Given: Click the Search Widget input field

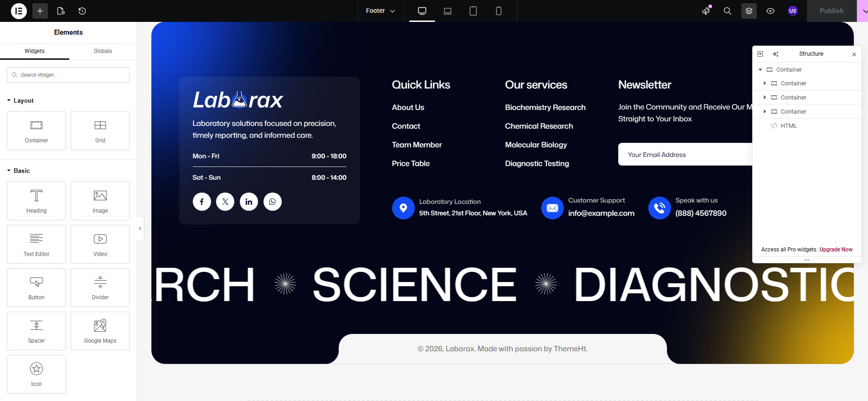Looking at the screenshot, I should 68,75.
